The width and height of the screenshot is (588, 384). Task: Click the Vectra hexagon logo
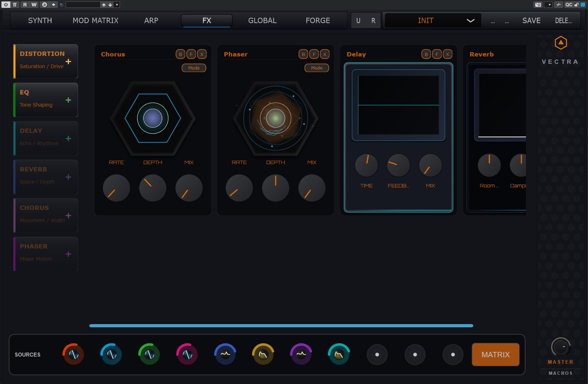561,43
